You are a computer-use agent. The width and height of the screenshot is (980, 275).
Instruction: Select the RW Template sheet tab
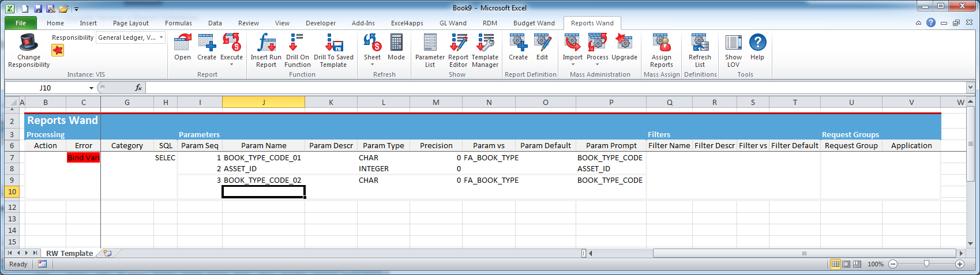(69, 253)
